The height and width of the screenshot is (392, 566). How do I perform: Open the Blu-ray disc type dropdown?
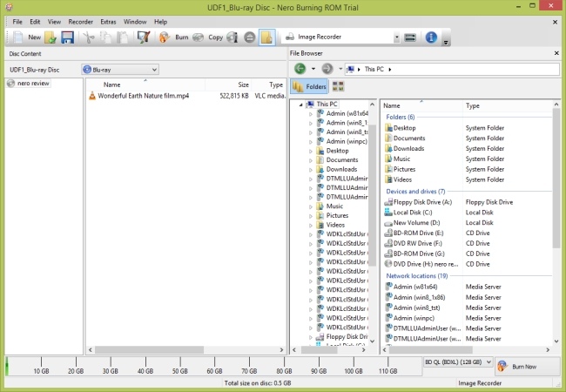click(x=120, y=70)
